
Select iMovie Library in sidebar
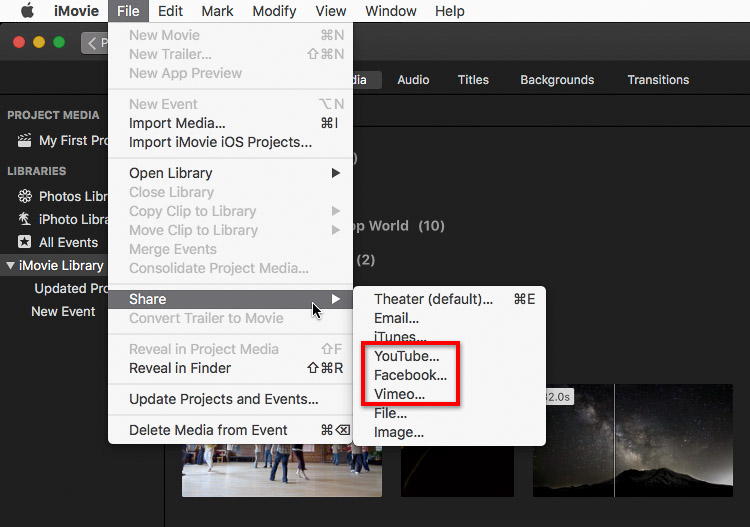[61, 265]
